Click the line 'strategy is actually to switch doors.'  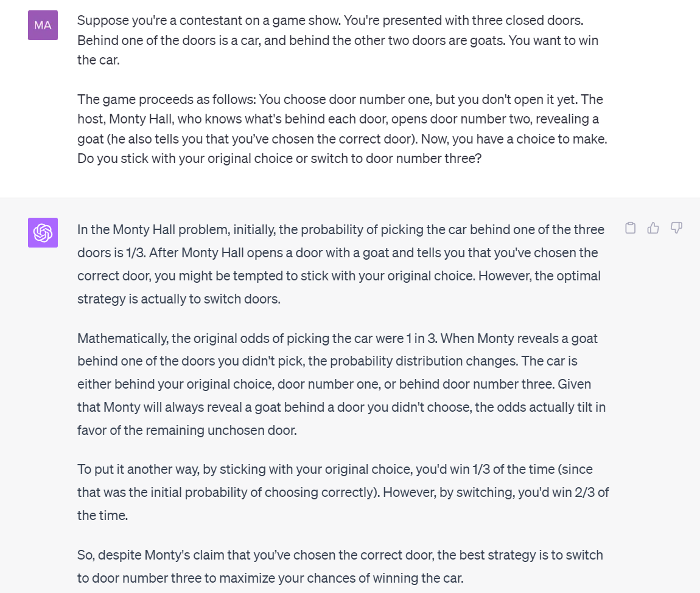179,299
